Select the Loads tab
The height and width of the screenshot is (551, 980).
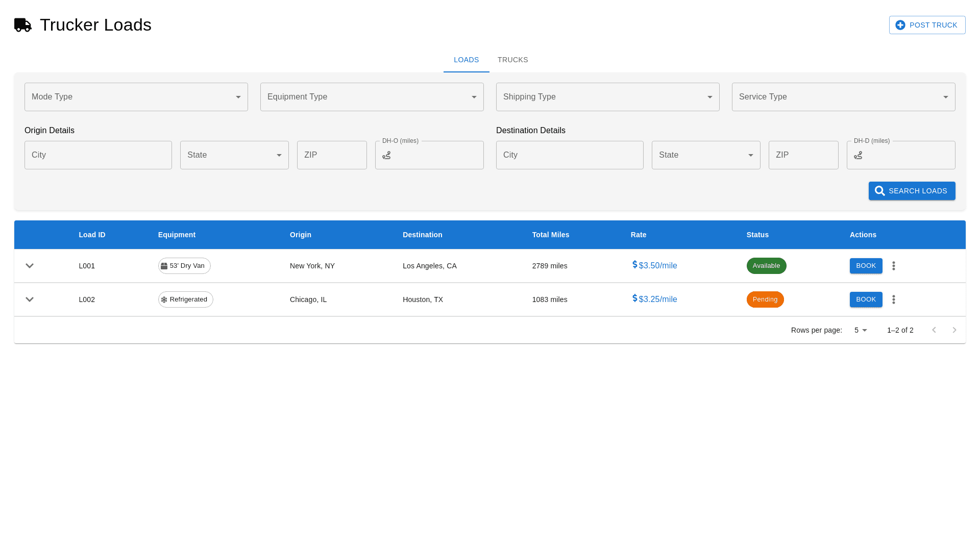pyautogui.click(x=466, y=60)
